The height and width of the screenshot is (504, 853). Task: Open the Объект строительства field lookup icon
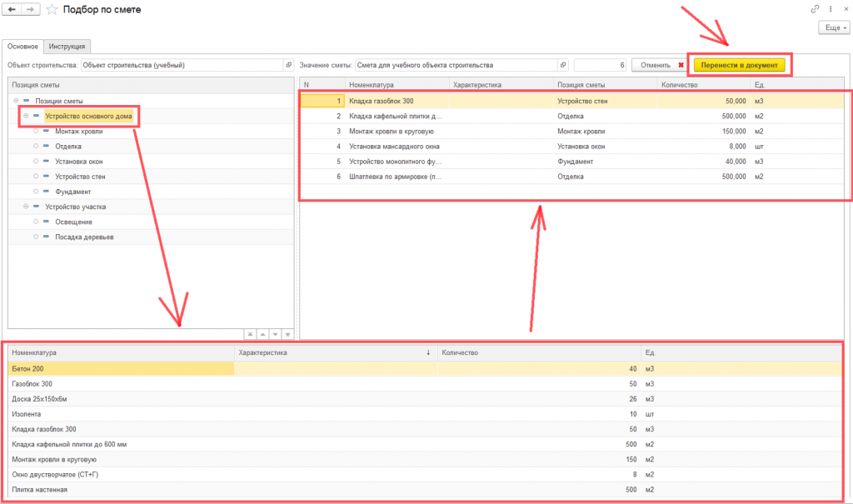(x=288, y=65)
